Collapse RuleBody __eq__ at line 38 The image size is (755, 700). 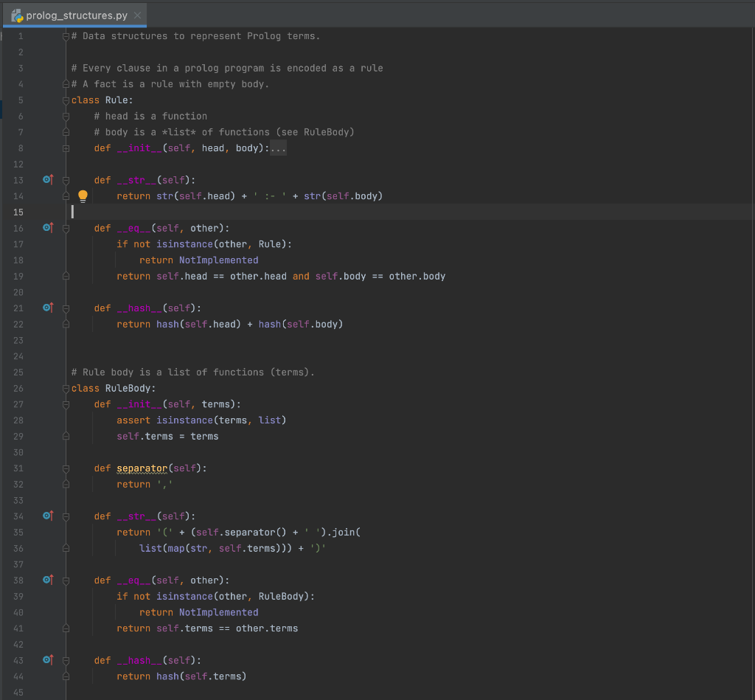point(66,581)
